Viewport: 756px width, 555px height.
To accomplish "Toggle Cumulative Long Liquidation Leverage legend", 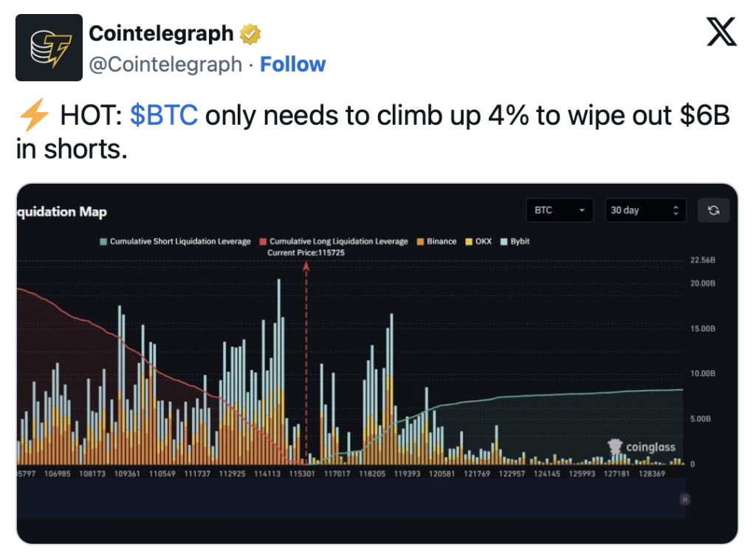I will (334, 241).
